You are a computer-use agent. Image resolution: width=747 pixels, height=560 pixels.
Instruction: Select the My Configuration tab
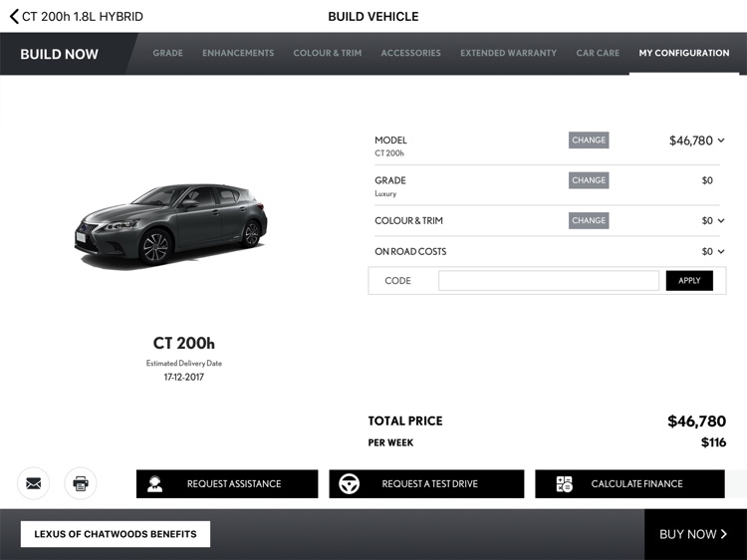tap(684, 53)
